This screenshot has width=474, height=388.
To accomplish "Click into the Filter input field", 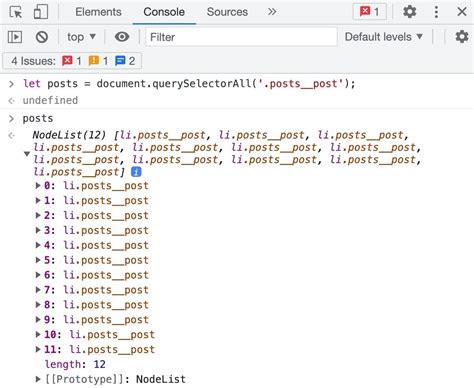I will (241, 37).
